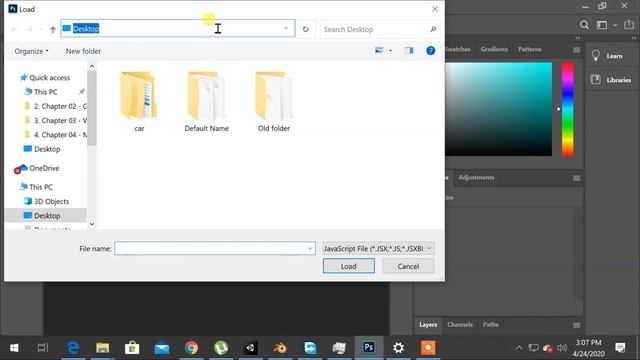Open the Task View button
Viewport: 640px width, 360px height.
pos(43,348)
